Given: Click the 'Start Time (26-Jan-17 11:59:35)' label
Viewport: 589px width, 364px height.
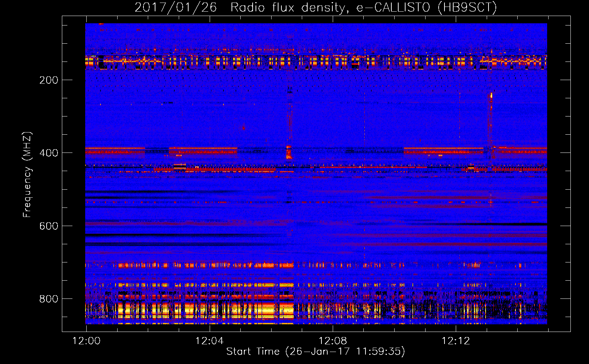Looking at the screenshot, I should click(316, 352).
